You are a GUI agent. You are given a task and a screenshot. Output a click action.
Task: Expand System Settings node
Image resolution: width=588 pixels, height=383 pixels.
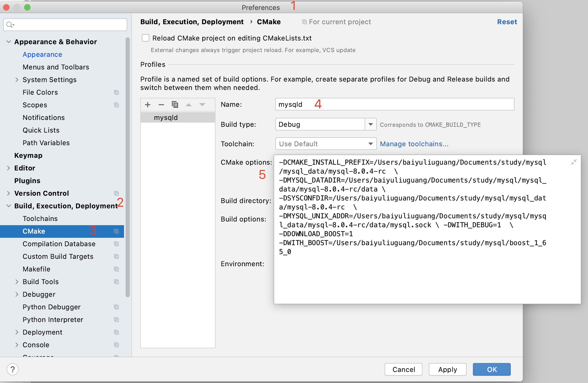click(x=17, y=80)
